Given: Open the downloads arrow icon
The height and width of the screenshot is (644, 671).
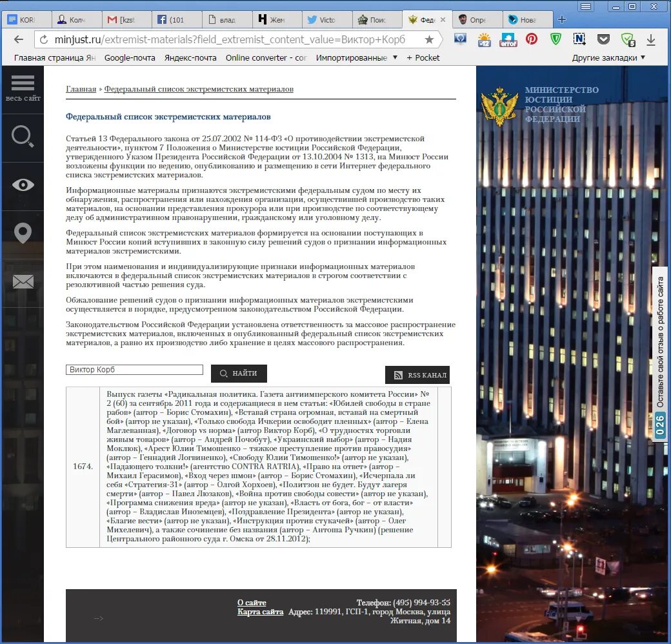Looking at the screenshot, I should click(x=651, y=40).
